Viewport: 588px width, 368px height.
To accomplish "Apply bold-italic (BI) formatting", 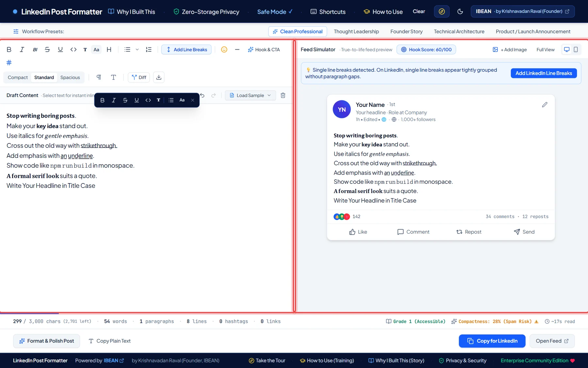I will pos(35,50).
